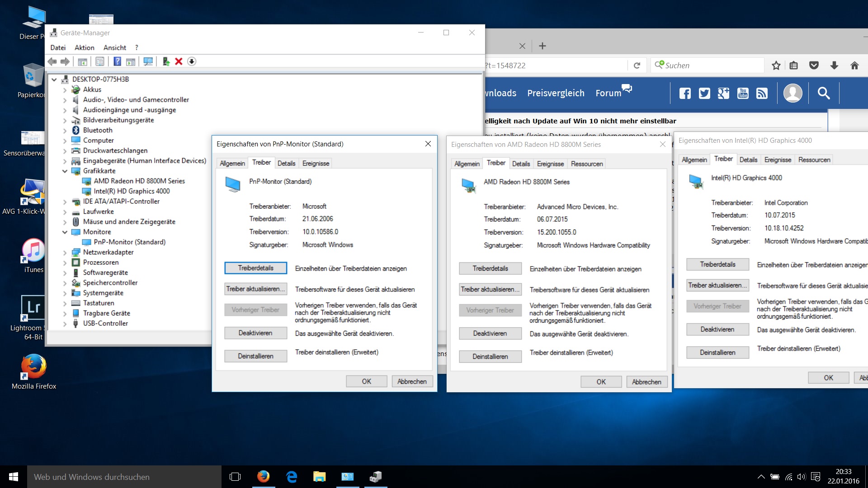
Task: Click Treiber aktualisieren in AMD Radeon dialog
Action: point(490,290)
